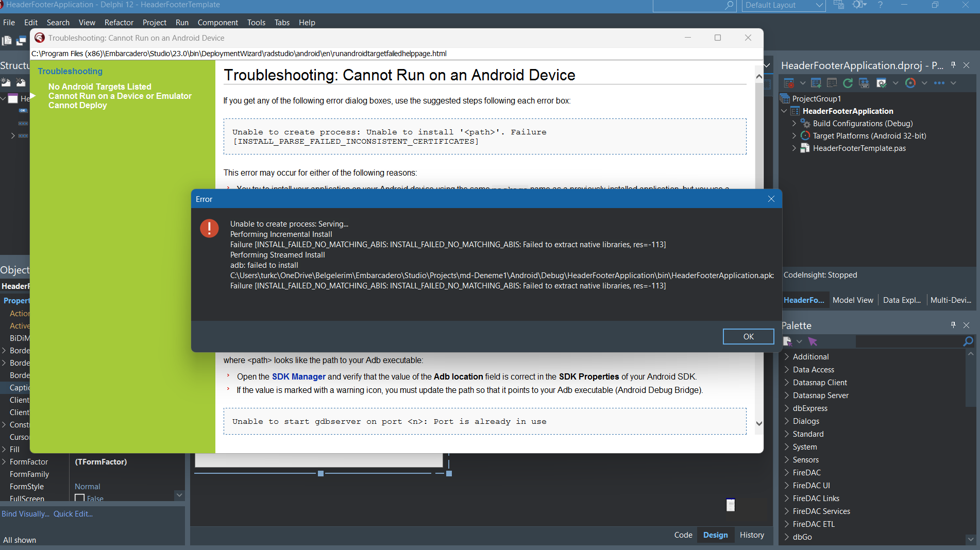Pin the Palette panel
Image resolution: width=980 pixels, height=550 pixels.
tap(953, 325)
